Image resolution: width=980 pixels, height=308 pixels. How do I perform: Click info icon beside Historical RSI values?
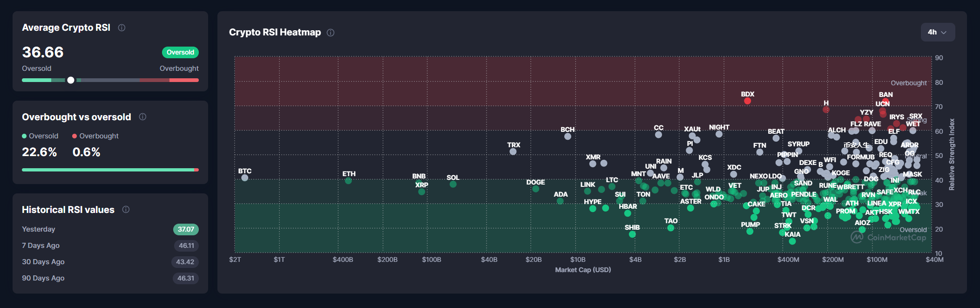pyautogui.click(x=126, y=210)
